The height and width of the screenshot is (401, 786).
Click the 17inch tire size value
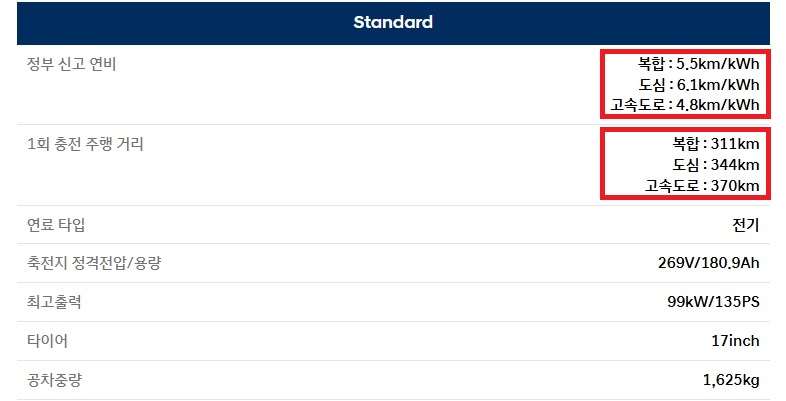click(x=735, y=341)
